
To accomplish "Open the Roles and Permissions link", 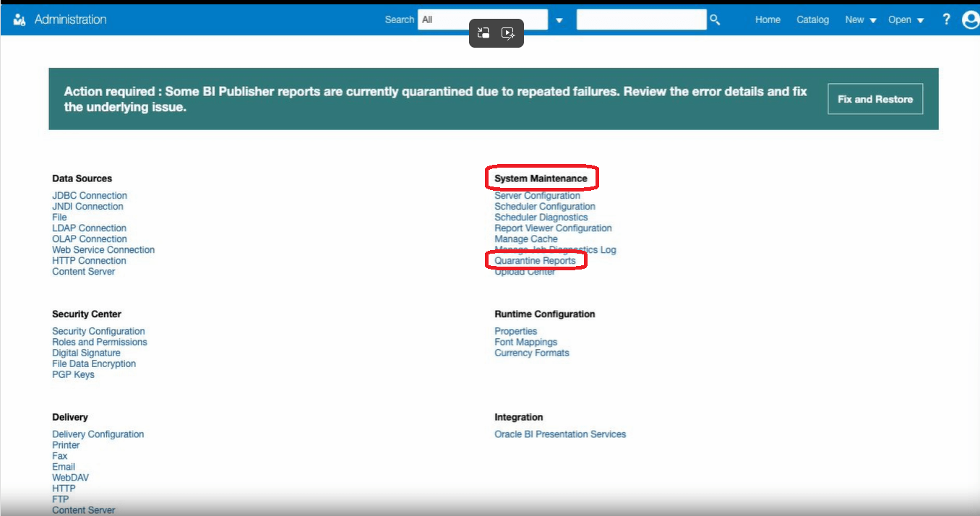I will (100, 342).
